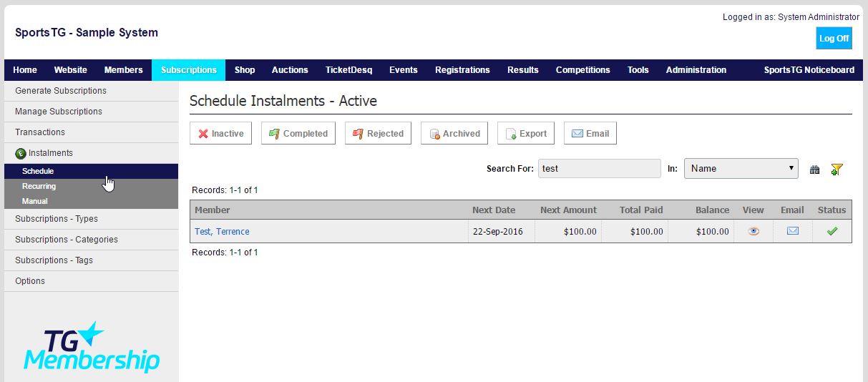868x382 pixels.
Task: Open the Tools menu
Action: coord(638,70)
